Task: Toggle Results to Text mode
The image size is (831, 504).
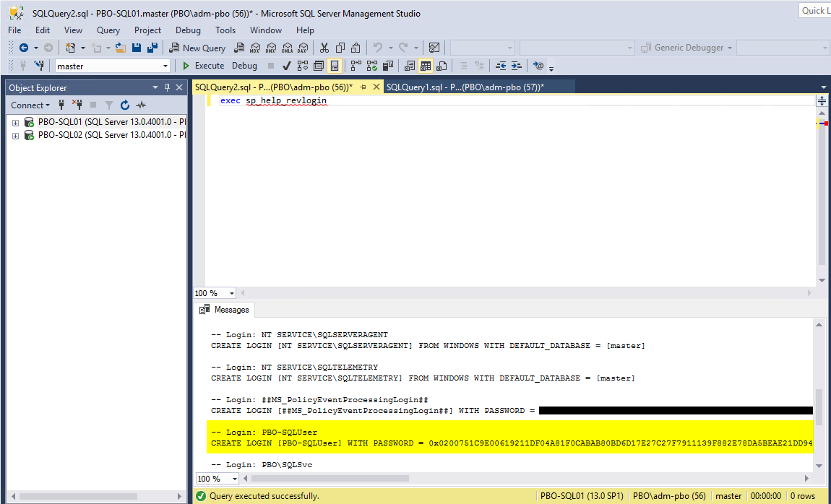Action: [x=410, y=66]
